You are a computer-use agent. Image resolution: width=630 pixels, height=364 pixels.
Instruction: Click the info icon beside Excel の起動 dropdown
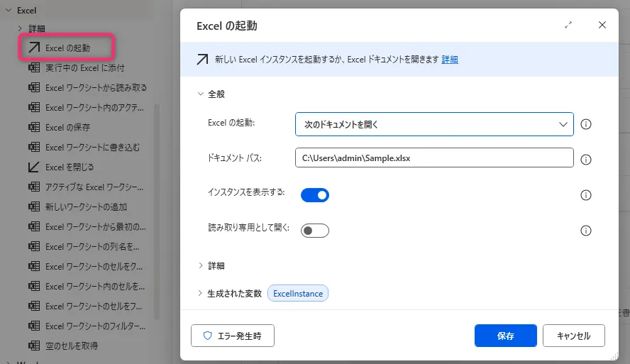(586, 124)
